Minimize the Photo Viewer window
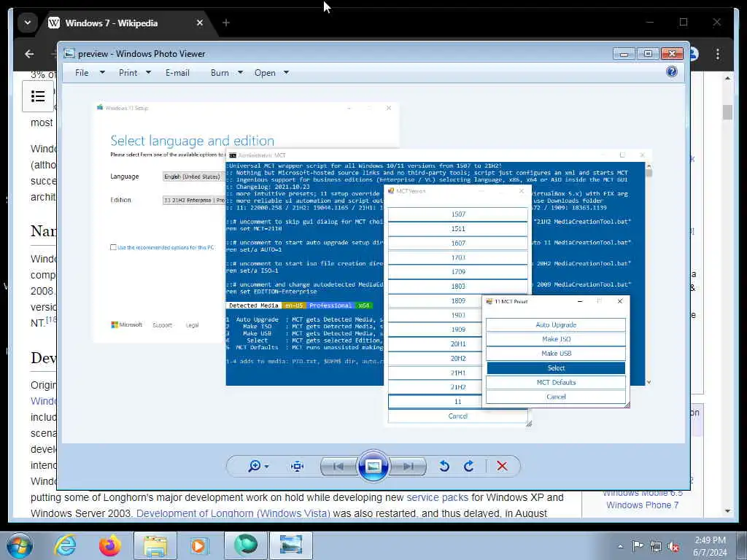Viewport: 747px width, 560px height. (x=624, y=54)
